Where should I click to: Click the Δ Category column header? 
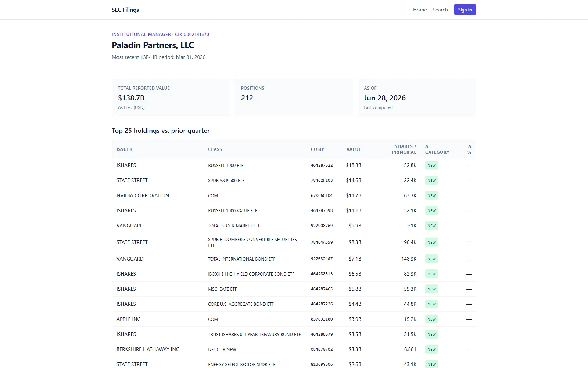point(437,149)
